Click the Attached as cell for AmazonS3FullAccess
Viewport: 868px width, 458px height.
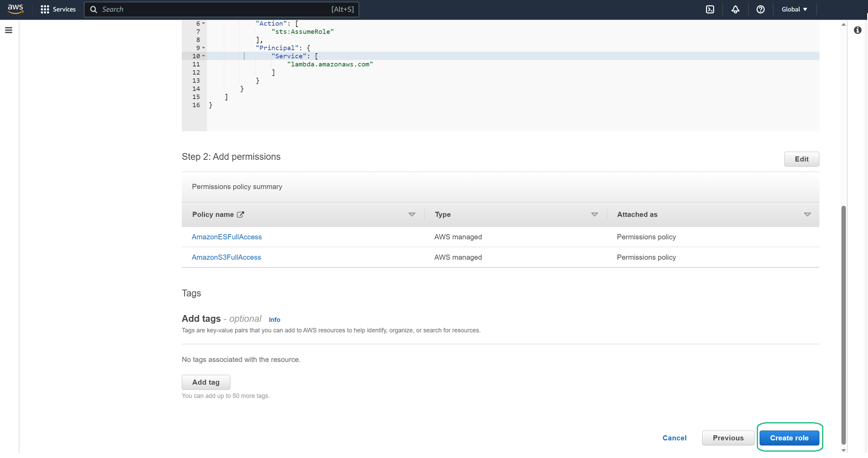click(x=646, y=257)
